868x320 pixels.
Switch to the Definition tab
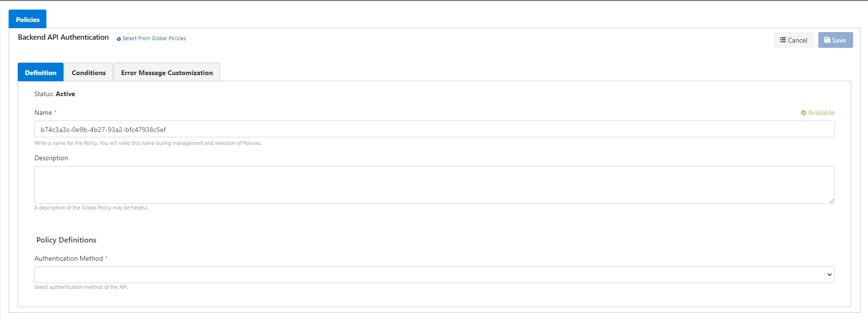click(41, 73)
